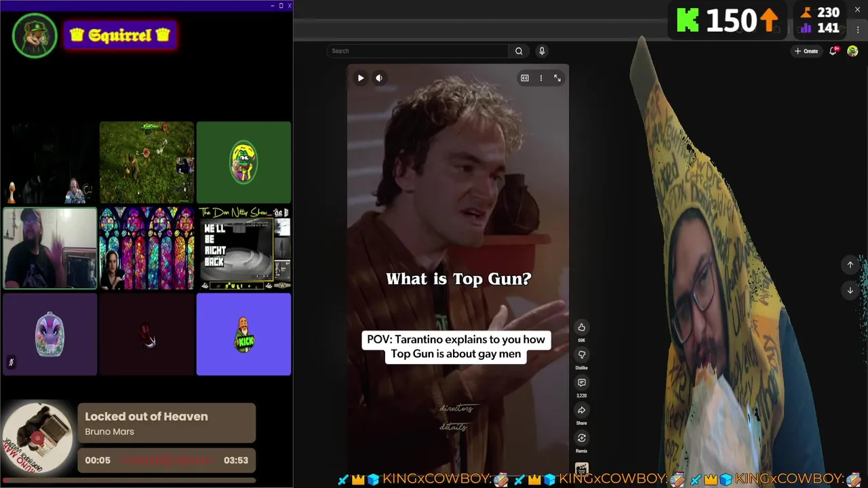Mute the Short's volume speaker icon
The width and height of the screenshot is (868, 488).
[x=379, y=78]
